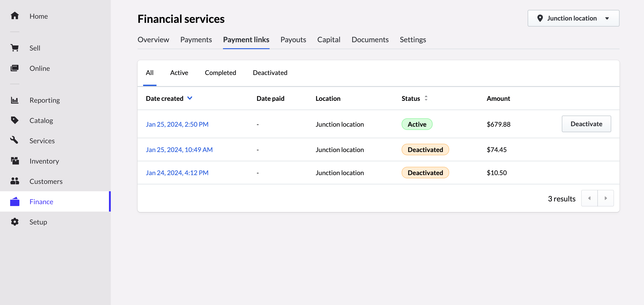Viewport: 644px width, 305px height.
Task: Sort by Status using its arrows
Action: [x=426, y=98]
